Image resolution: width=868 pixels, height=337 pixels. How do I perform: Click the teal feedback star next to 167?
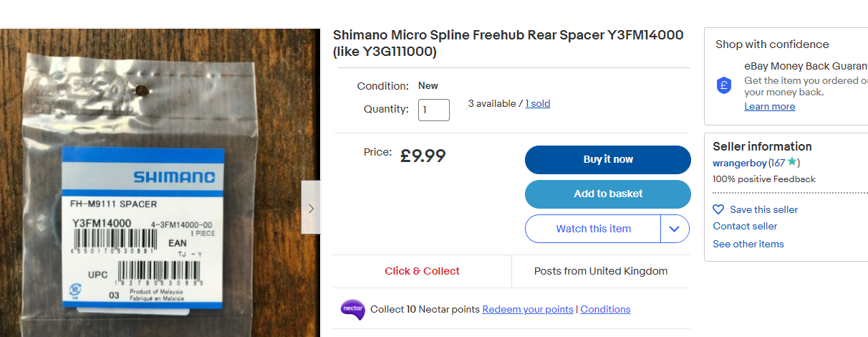[x=791, y=162]
